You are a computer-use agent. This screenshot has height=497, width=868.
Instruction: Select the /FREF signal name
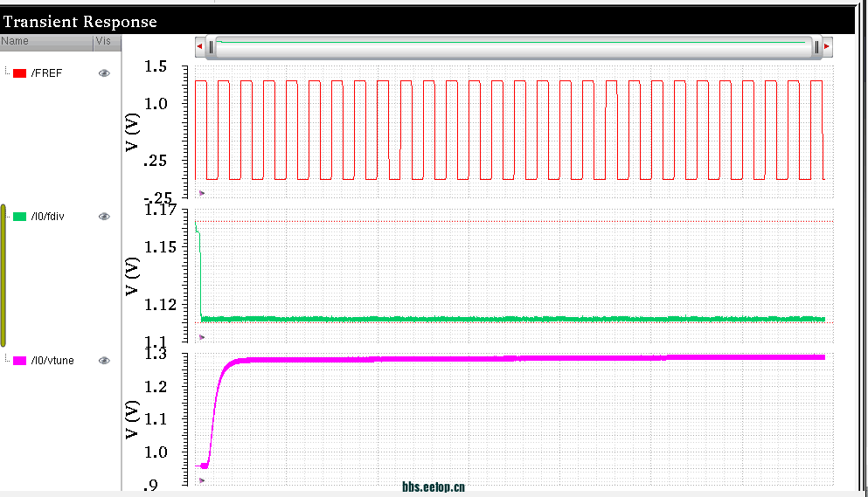pos(46,73)
